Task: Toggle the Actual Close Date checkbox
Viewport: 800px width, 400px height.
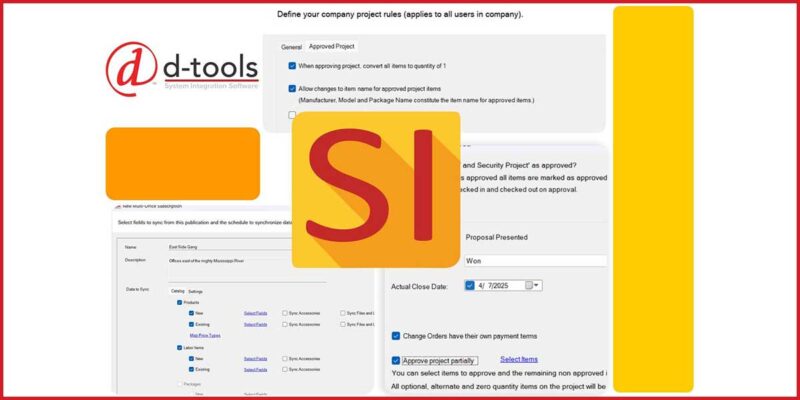Action: pos(470,286)
